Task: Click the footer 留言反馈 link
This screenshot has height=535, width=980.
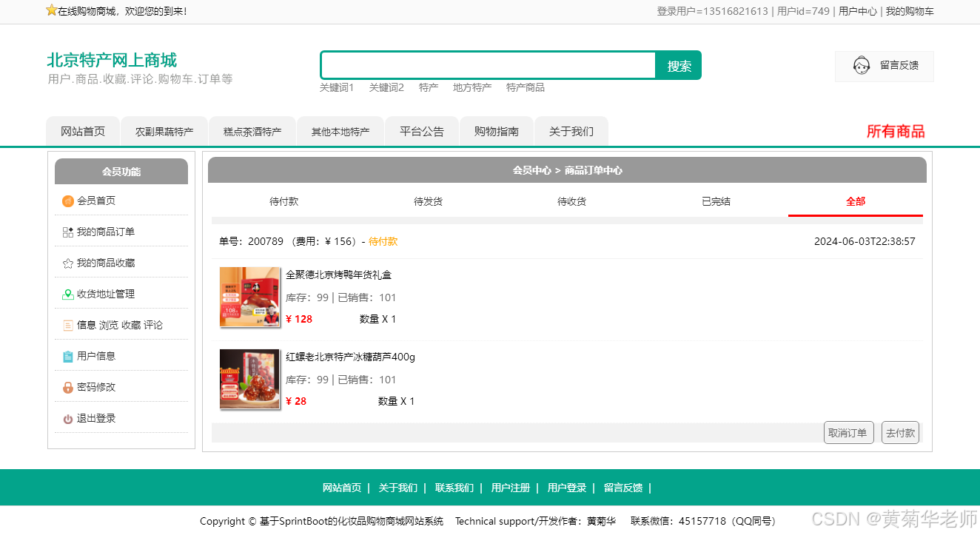Action: tap(623, 488)
